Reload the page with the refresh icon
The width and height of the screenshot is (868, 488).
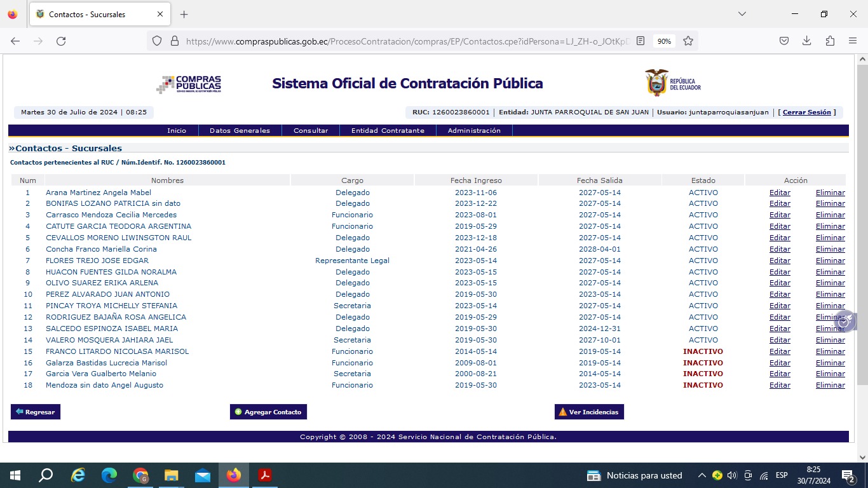coord(61,41)
